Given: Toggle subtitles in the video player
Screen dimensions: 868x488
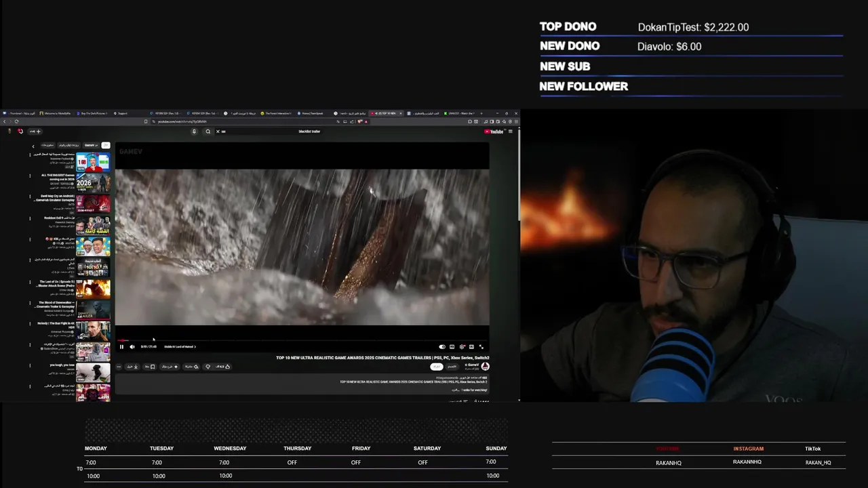Looking at the screenshot, I should (452, 347).
